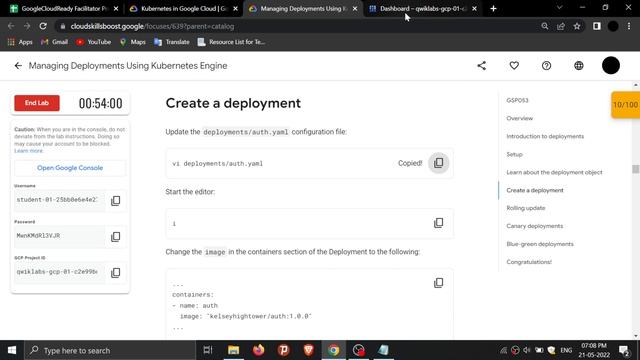Open Chrome zoom magnifier icon in address bar
This screenshot has width=640, height=360.
(x=544, y=26)
